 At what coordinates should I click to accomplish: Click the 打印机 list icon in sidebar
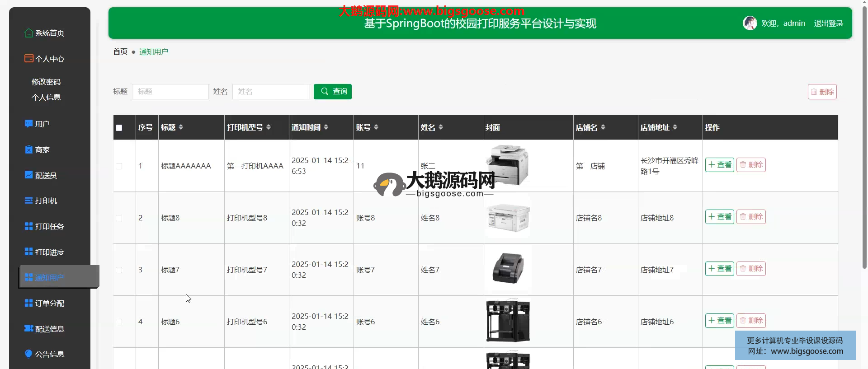pos(29,201)
